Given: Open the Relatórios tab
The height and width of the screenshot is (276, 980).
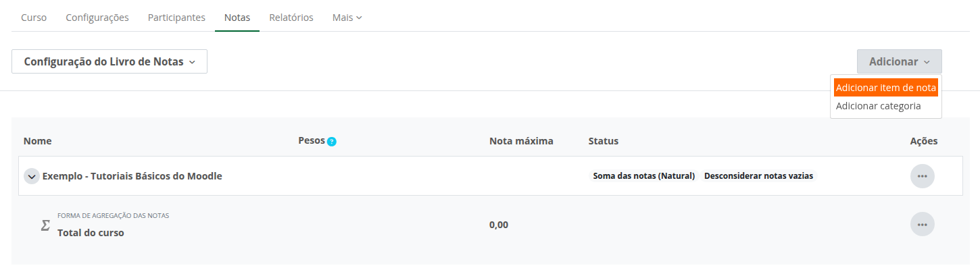Looking at the screenshot, I should pyautogui.click(x=291, y=18).
